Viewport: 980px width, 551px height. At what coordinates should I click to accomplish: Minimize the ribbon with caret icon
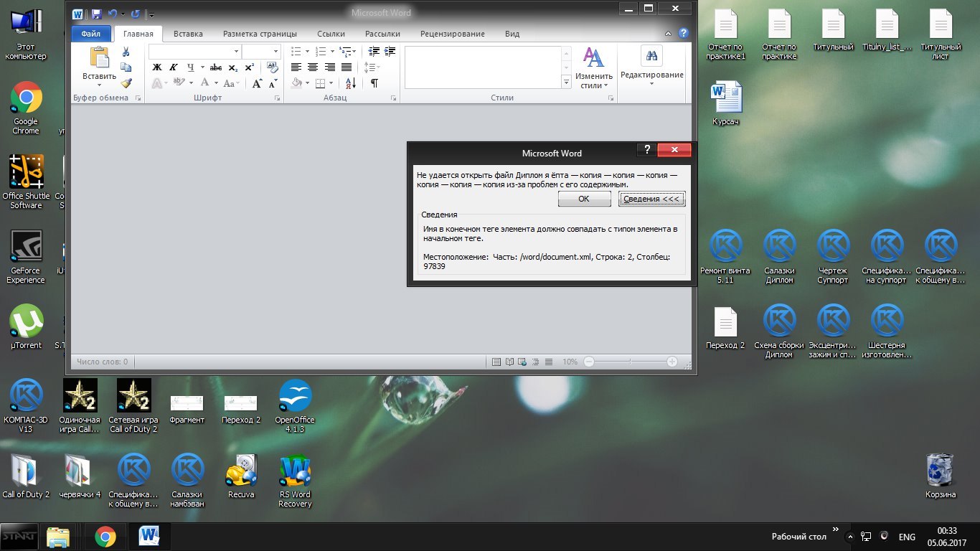coord(669,34)
